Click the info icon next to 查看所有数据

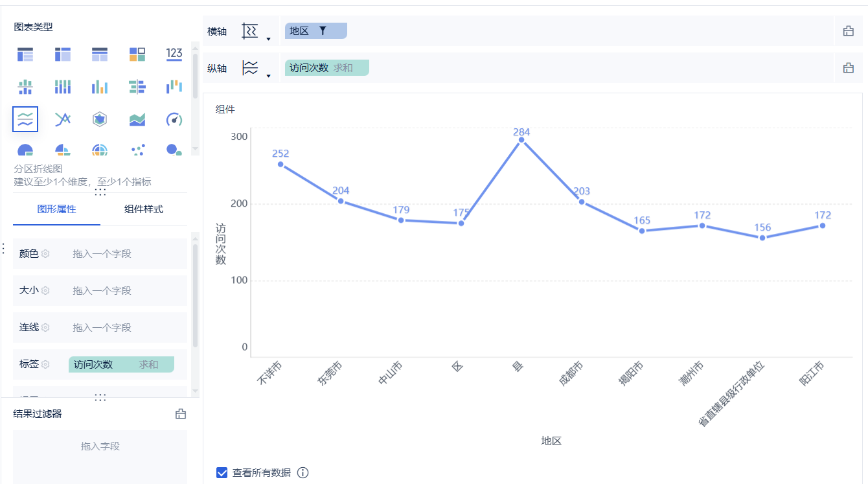click(303, 472)
